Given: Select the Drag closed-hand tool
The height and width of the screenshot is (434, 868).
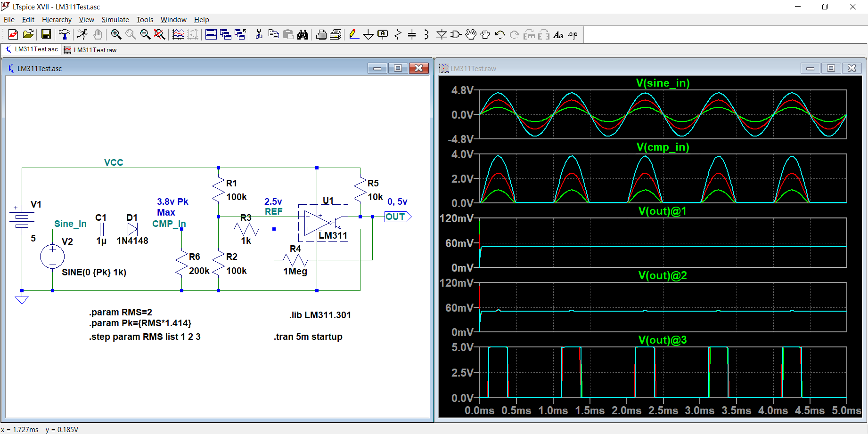Looking at the screenshot, I should point(485,34).
